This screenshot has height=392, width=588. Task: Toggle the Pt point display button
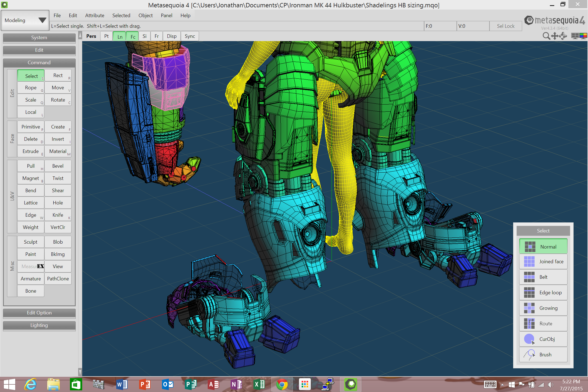pos(106,36)
